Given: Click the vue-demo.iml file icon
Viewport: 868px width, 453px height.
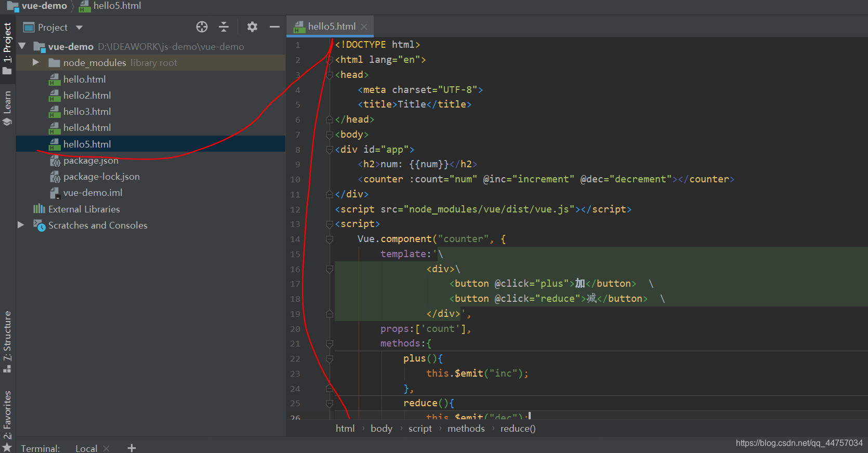Looking at the screenshot, I should pos(55,193).
